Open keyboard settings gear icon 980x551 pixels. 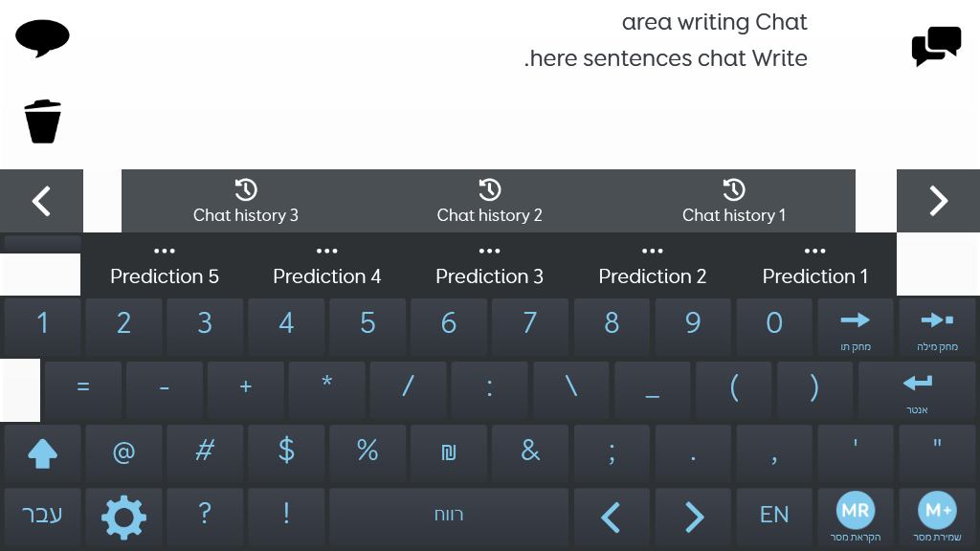[x=123, y=518]
